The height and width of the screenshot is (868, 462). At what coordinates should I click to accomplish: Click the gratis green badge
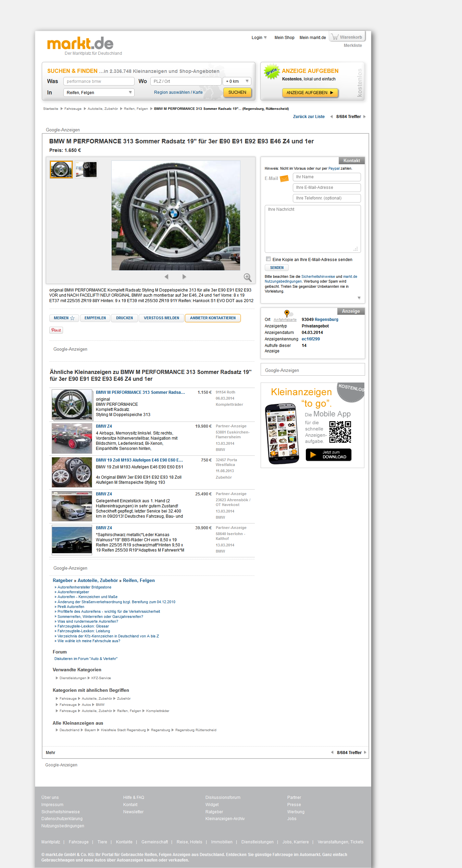[x=272, y=72]
